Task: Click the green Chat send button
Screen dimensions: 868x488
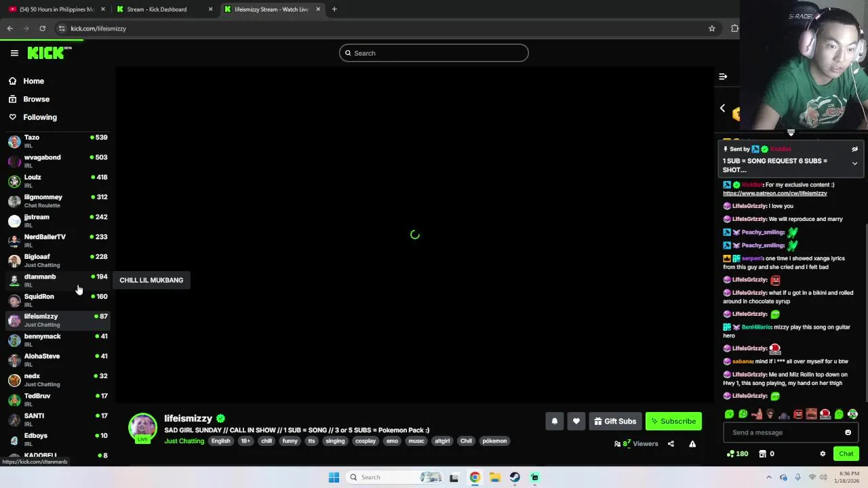Action: 846,454
